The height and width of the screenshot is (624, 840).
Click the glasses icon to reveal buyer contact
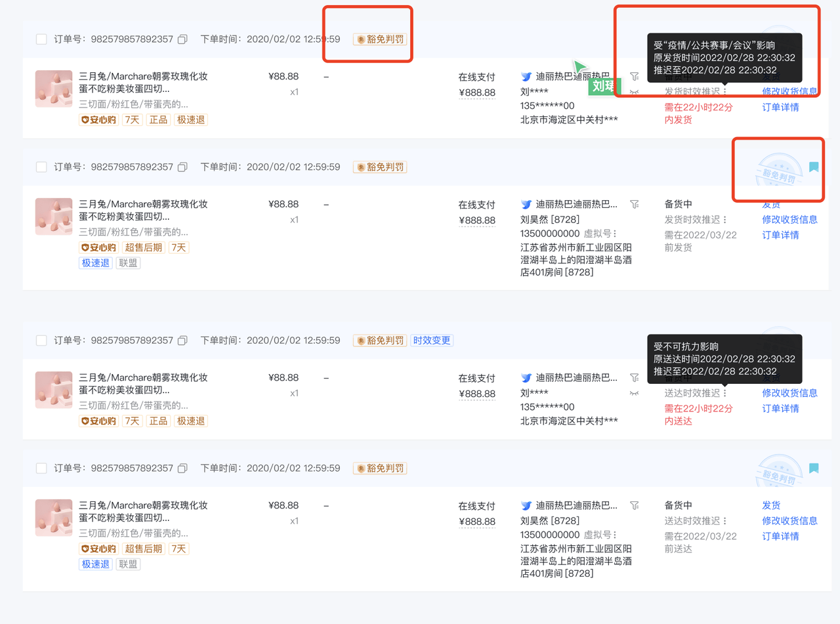(634, 93)
